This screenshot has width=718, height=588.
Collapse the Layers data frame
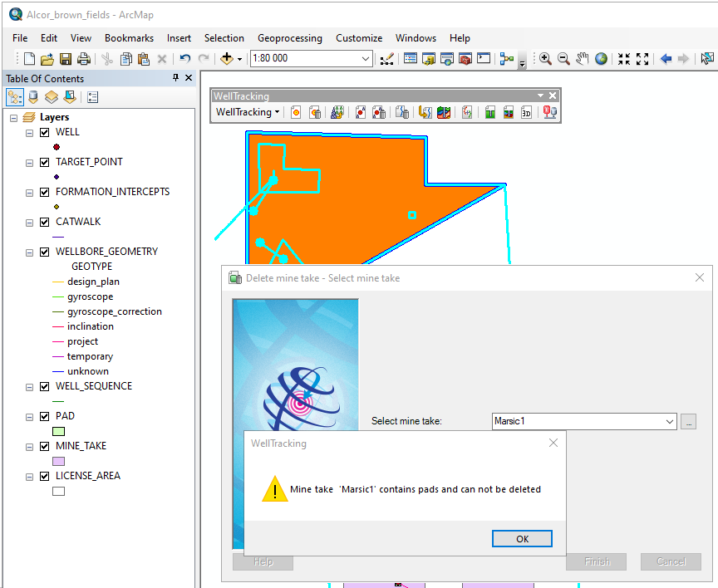coord(14,118)
